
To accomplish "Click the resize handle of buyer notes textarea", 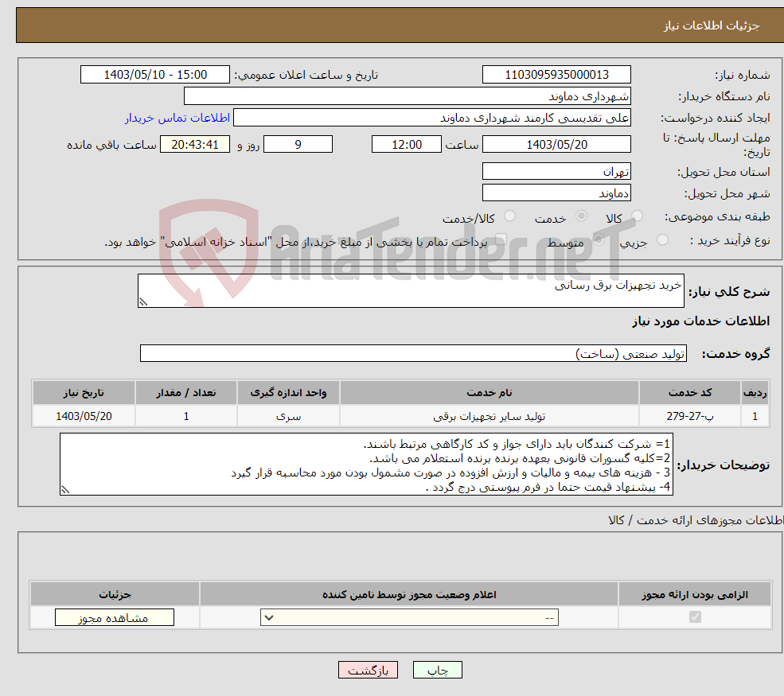I will click(x=65, y=490).
